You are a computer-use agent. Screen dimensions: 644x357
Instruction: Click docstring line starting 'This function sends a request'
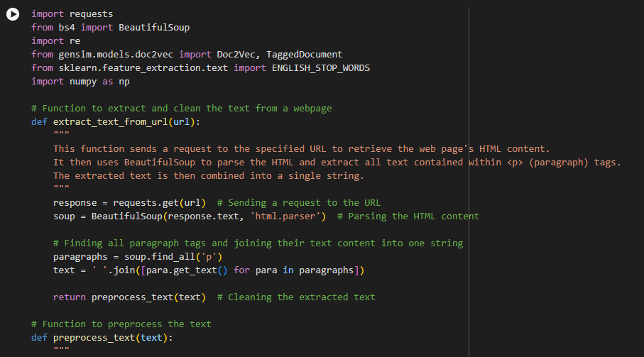pyautogui.click(x=302, y=149)
